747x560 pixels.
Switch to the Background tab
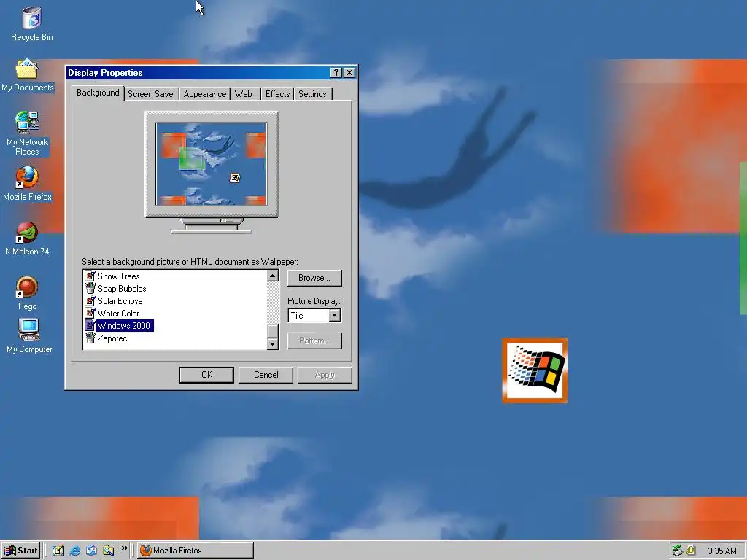pyautogui.click(x=98, y=93)
